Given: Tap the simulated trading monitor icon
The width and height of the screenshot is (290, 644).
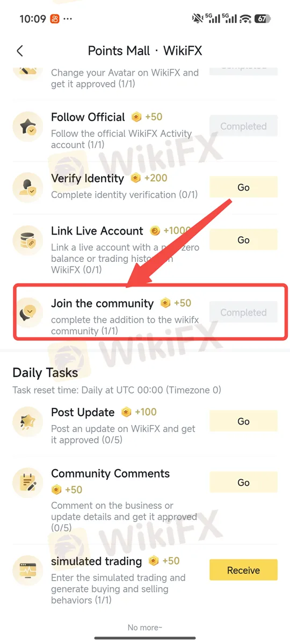Looking at the screenshot, I should coord(28,569).
